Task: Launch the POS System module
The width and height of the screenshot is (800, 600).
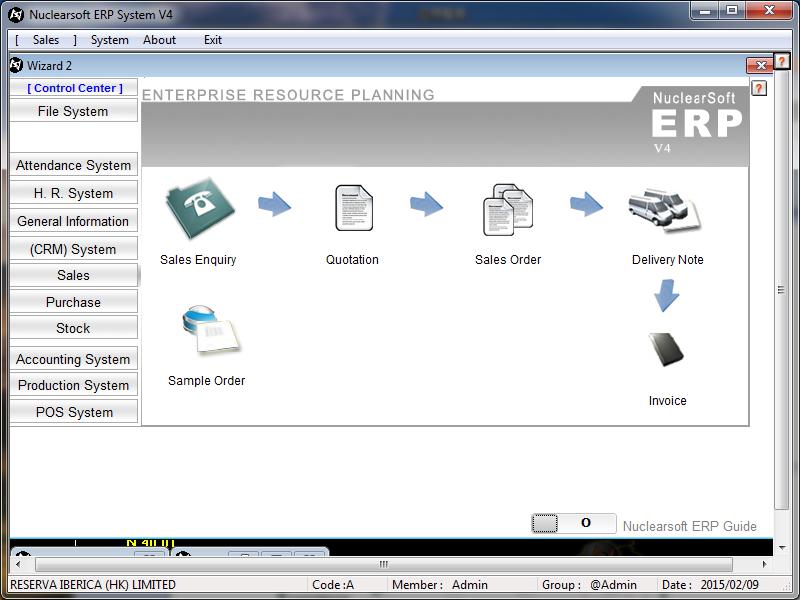Action: 73,412
